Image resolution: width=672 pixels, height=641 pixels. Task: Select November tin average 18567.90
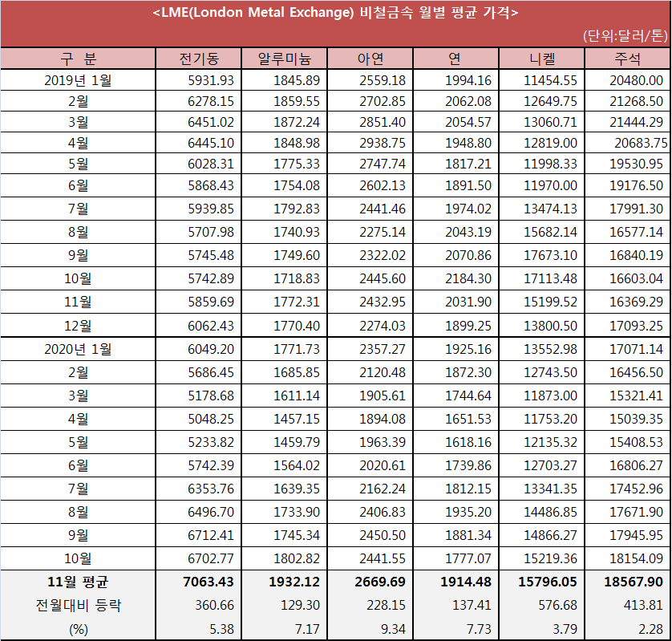(x=634, y=582)
